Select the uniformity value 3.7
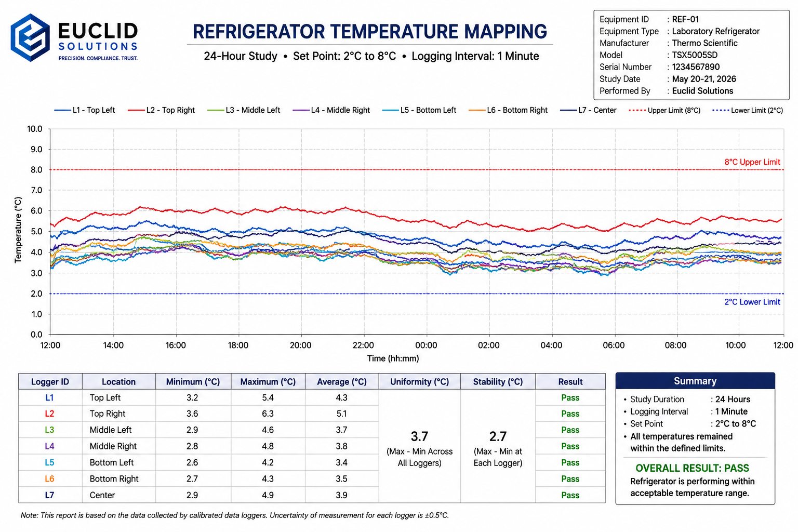Image resolution: width=798 pixels, height=532 pixels. point(419,436)
